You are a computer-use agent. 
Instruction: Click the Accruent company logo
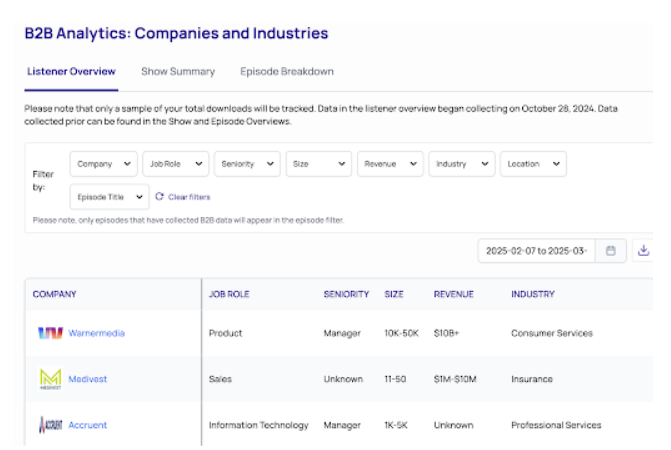(50, 425)
